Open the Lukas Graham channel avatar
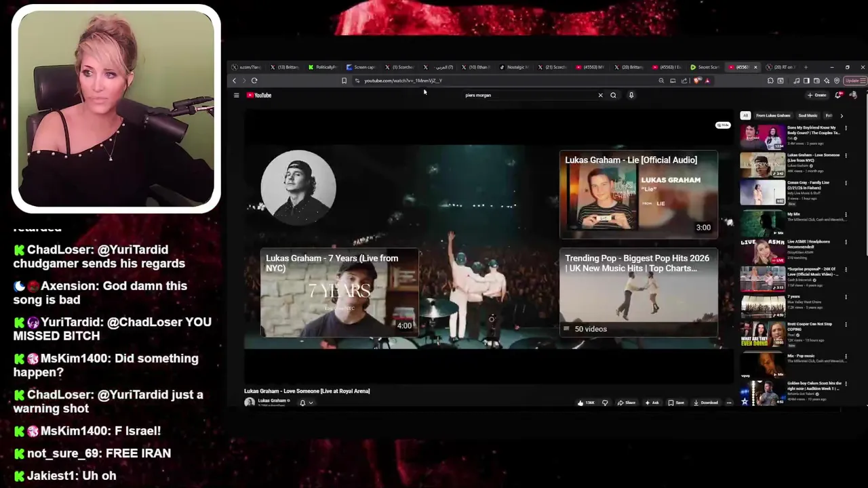The width and height of the screenshot is (868, 488). 250,403
